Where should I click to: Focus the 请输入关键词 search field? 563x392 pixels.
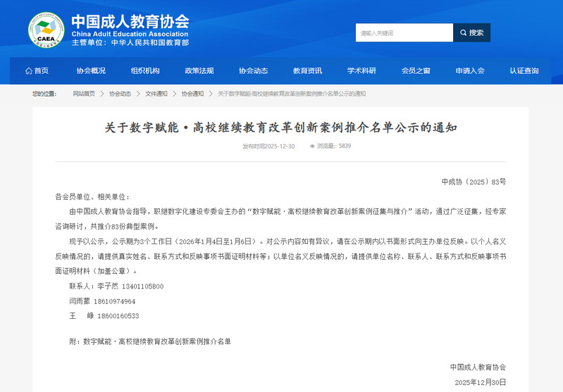[x=404, y=32]
